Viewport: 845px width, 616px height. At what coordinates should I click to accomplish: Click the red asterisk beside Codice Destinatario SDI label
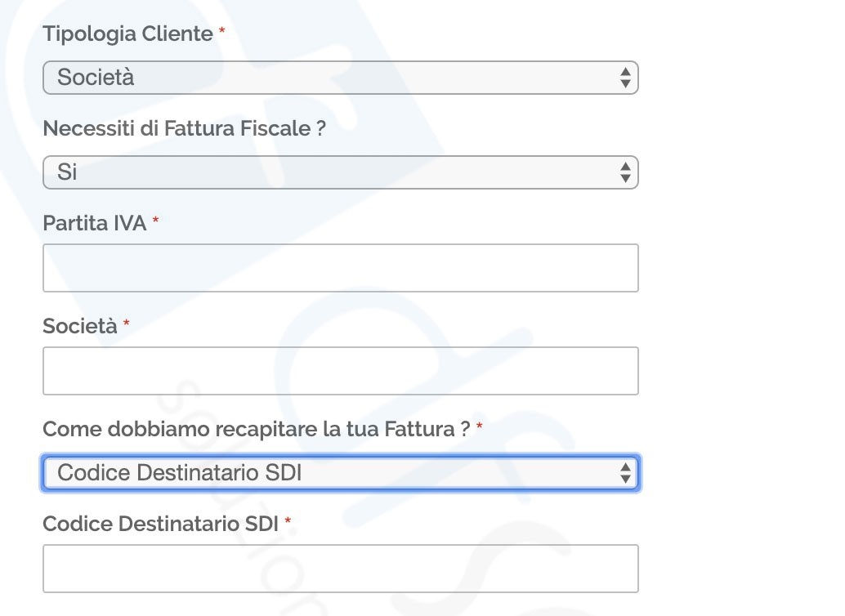(288, 520)
